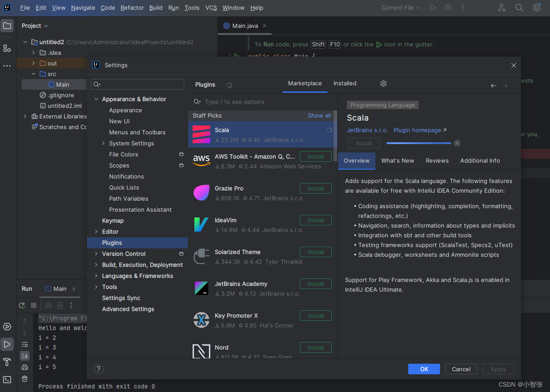Toggle scroll to end icon in Run console
This screenshot has width=550, height=392.
(x=25, y=355)
